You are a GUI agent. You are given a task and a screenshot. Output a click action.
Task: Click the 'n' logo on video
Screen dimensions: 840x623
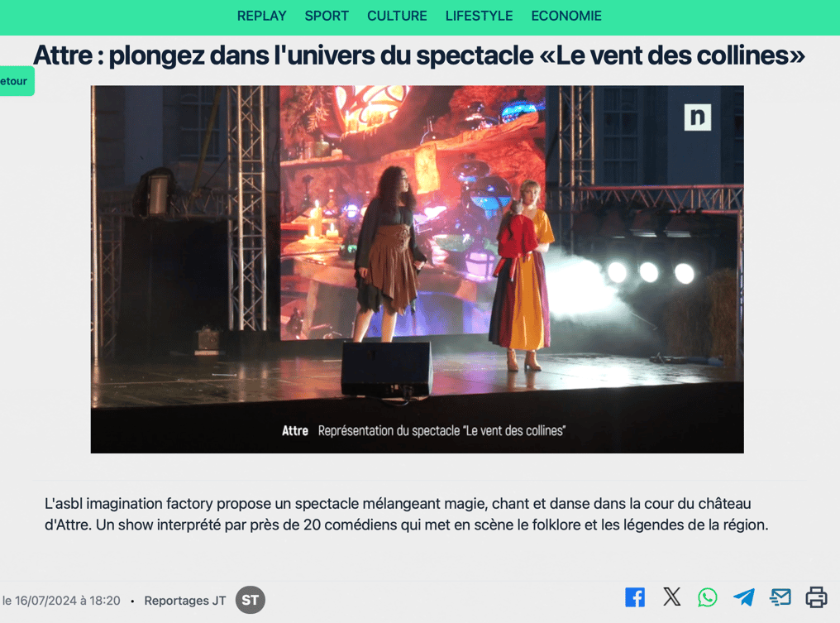698,117
